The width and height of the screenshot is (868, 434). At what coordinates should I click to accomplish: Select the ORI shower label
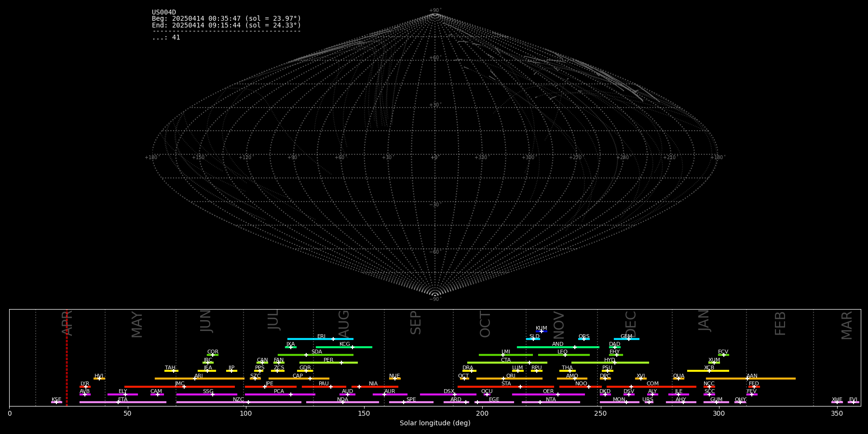[511, 376]
